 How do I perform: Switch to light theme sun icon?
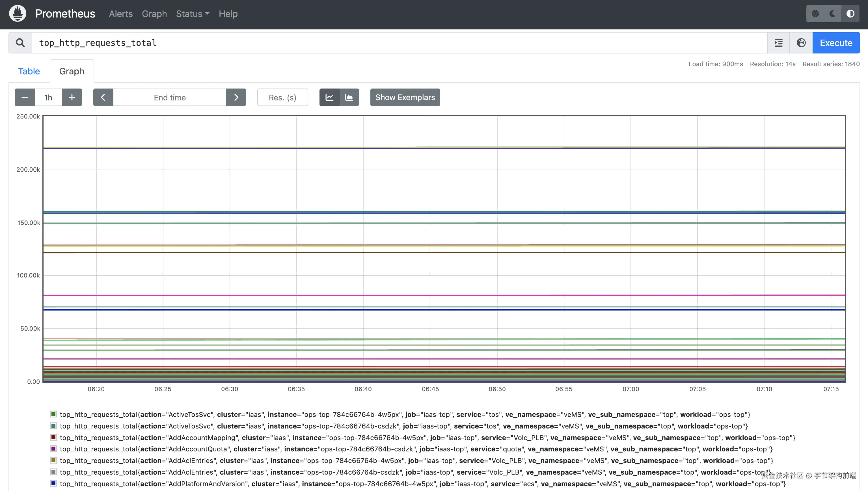(x=815, y=14)
